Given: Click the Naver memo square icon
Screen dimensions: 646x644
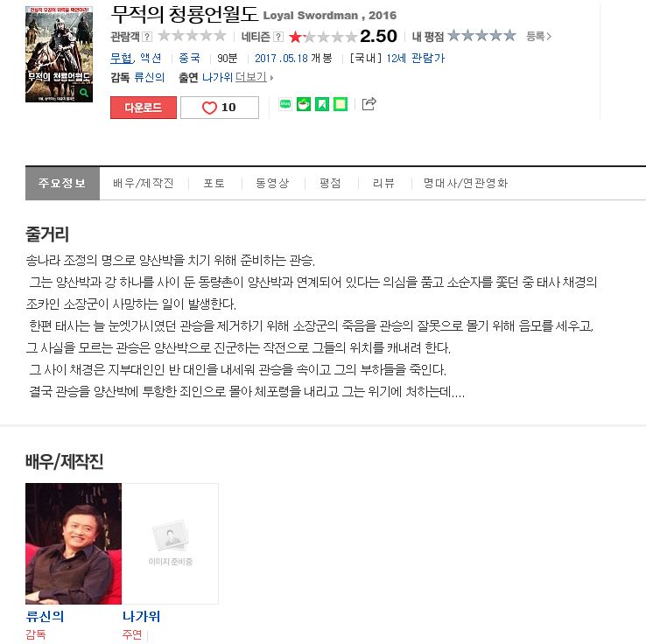Looking at the screenshot, I should 341,104.
